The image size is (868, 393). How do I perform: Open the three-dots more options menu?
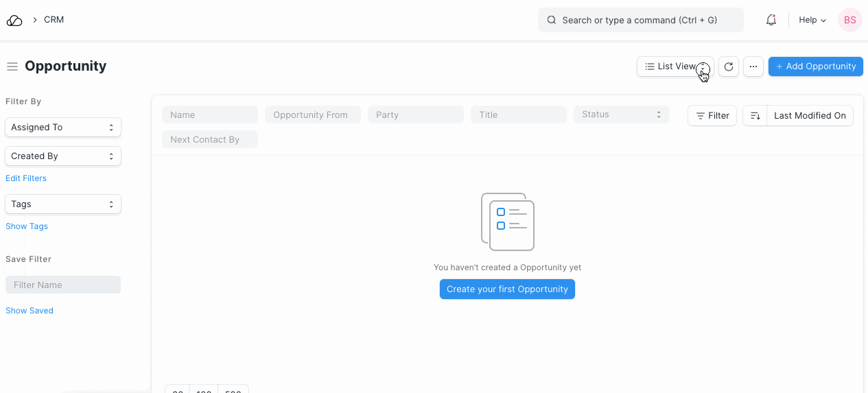pyautogui.click(x=753, y=67)
